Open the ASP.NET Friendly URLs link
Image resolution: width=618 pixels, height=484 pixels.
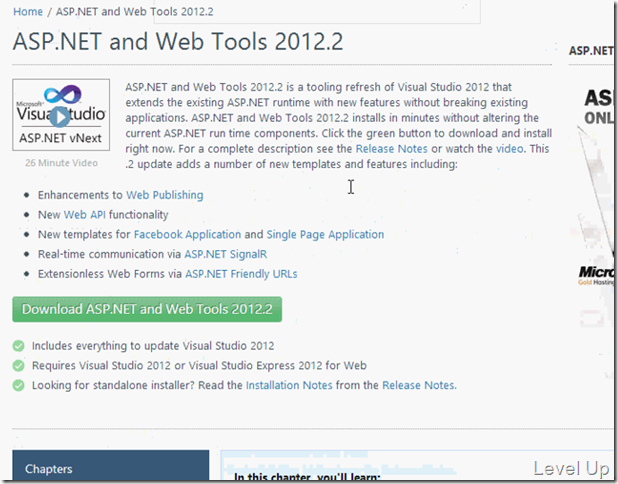point(241,274)
